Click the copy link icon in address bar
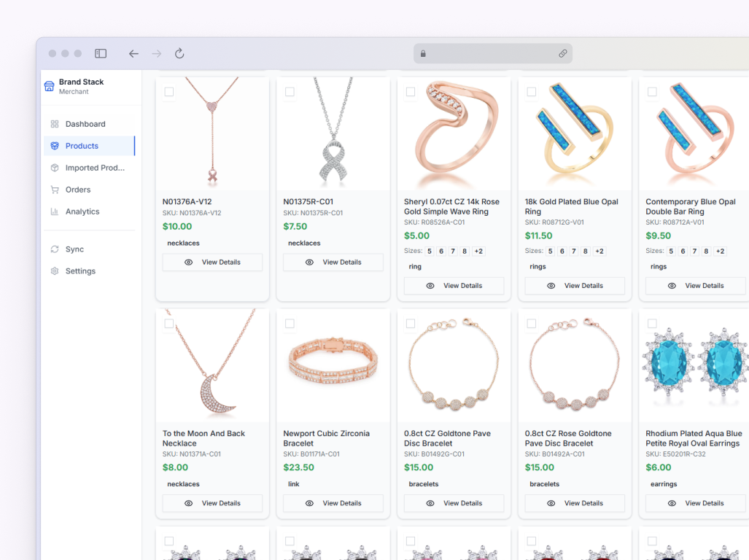The image size is (749, 560). pyautogui.click(x=563, y=53)
